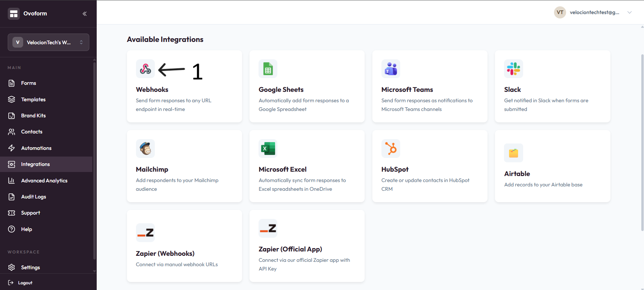Click the Audit Logs icon

click(x=11, y=197)
